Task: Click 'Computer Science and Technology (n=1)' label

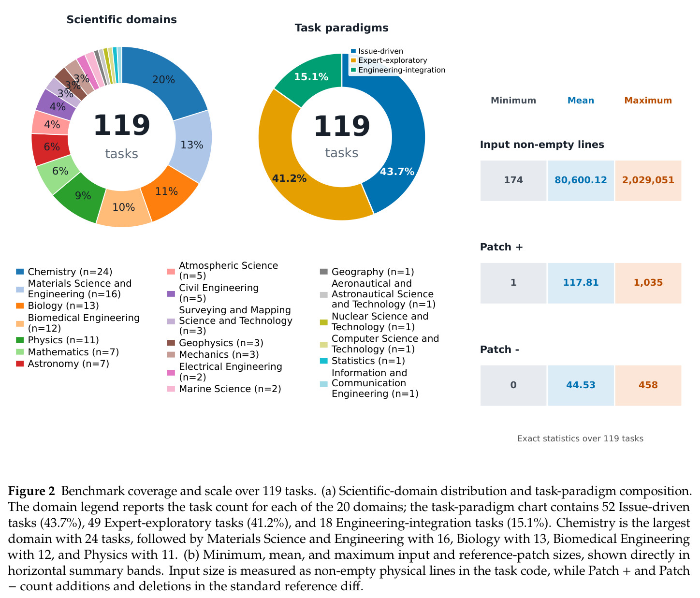Action: [385, 344]
